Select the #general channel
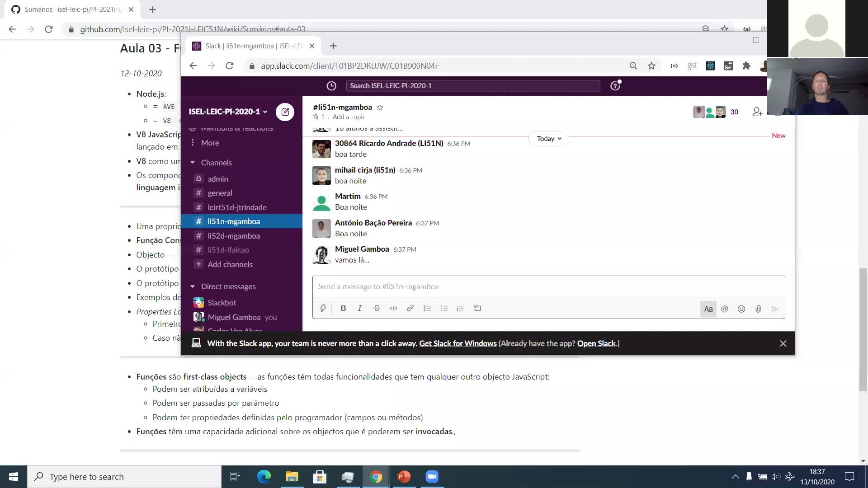 pos(219,192)
